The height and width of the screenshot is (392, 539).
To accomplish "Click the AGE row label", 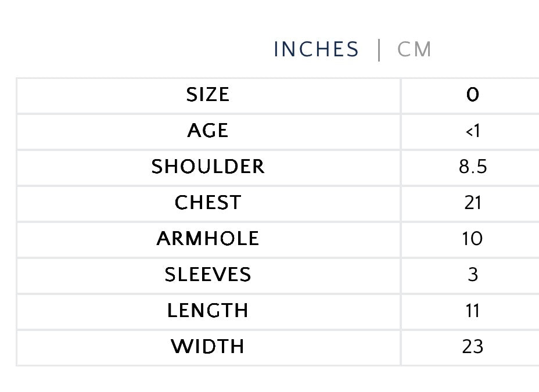I will point(208,131).
